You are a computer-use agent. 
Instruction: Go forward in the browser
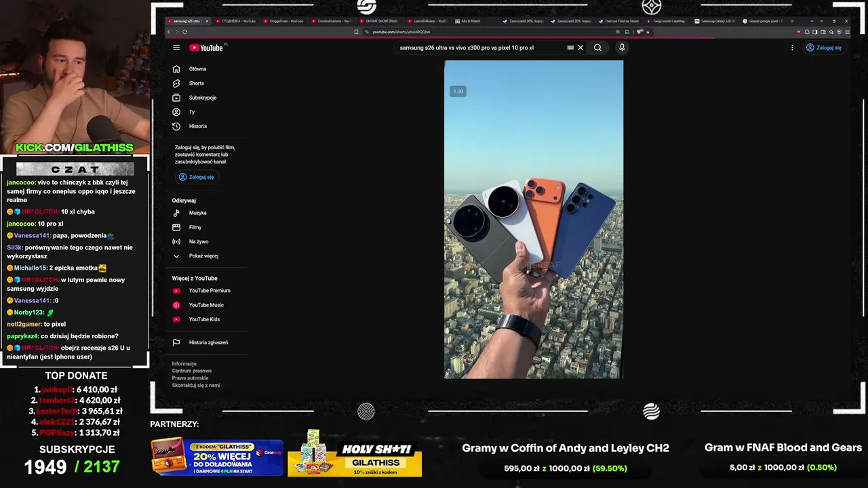point(176,32)
